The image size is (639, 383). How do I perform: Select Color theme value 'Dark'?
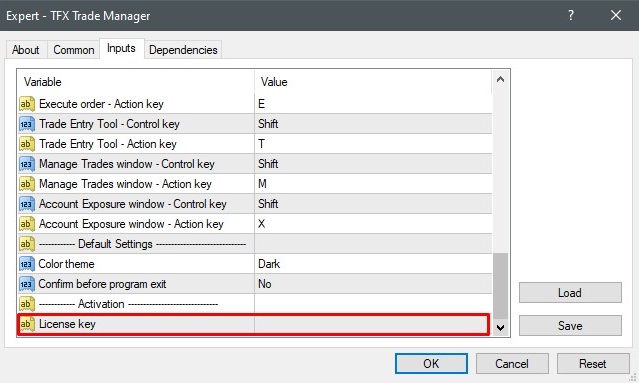(x=269, y=264)
